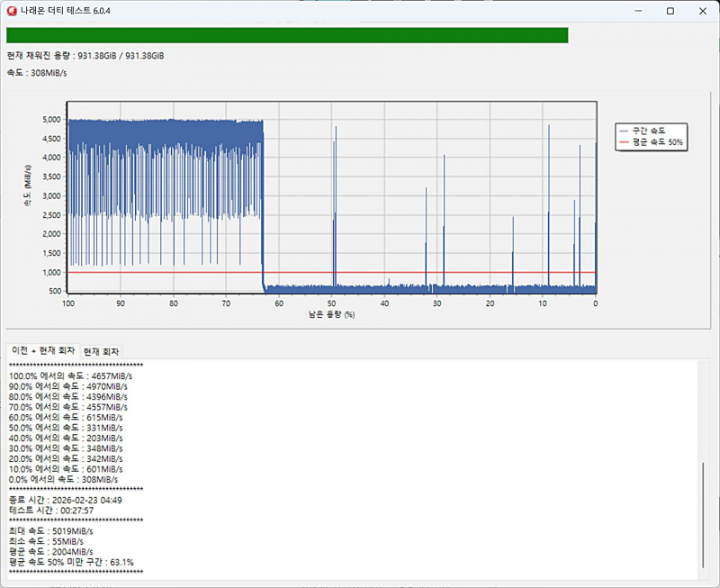Image resolution: width=720 pixels, height=588 pixels.
Task: Click the 남은 용량 (%) axis title
Action: (331, 315)
